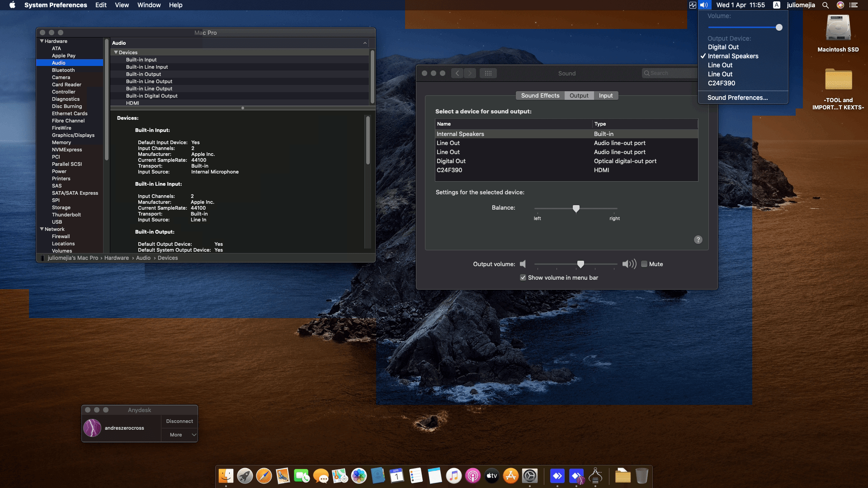Viewport: 868px width, 488px height.
Task: Open the App Store from the Dock
Action: click(x=511, y=476)
